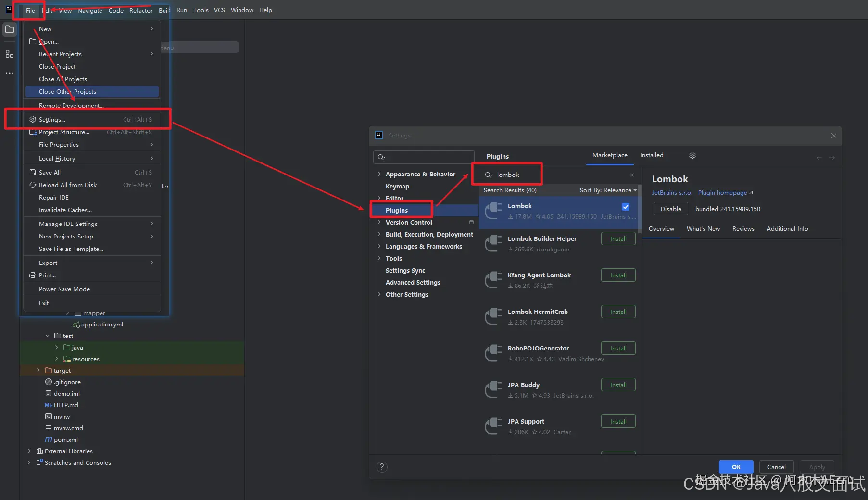Click the JPA Buddy plugin icon

point(493,389)
